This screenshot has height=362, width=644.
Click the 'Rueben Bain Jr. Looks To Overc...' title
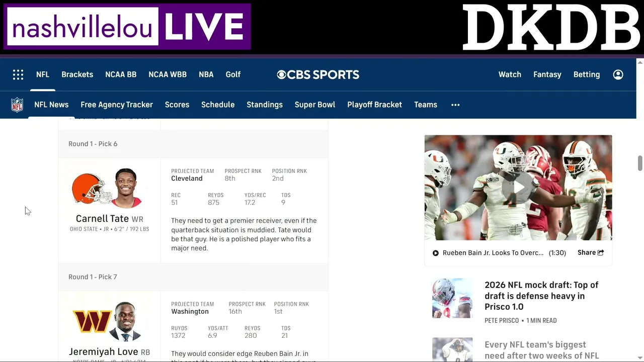pyautogui.click(x=493, y=253)
